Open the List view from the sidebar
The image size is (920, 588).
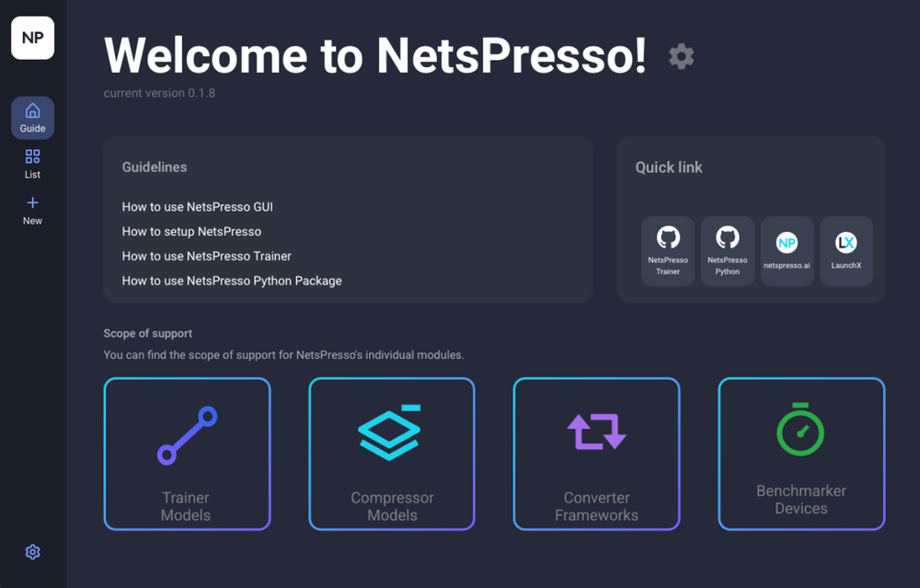click(x=32, y=163)
